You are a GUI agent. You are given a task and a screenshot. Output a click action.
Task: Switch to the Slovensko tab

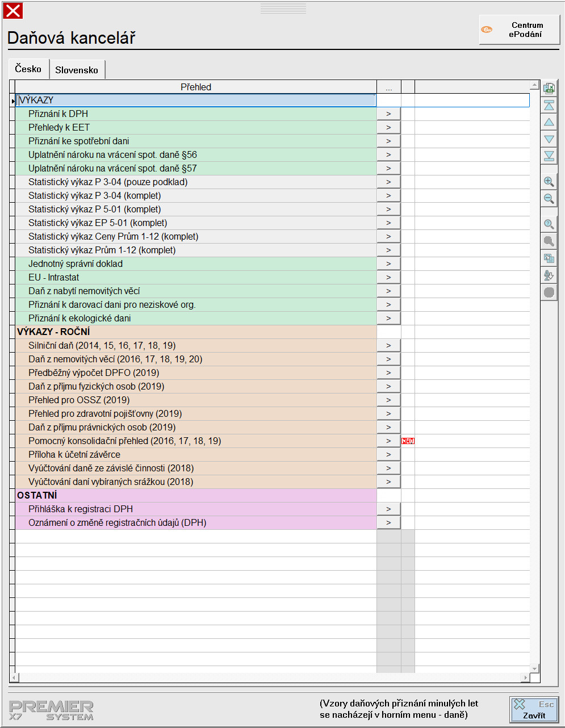pos(77,70)
